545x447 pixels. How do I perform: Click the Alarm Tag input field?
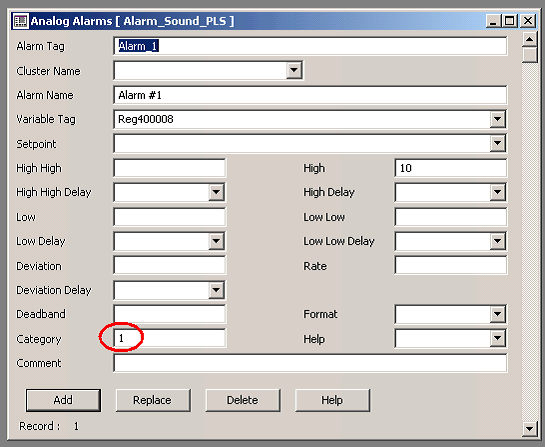(x=310, y=46)
